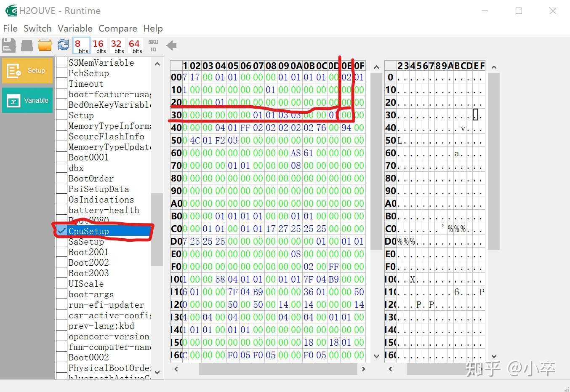Click the back arrow toolbar icon
Screen dimensions: 570x392
pyautogui.click(x=171, y=45)
